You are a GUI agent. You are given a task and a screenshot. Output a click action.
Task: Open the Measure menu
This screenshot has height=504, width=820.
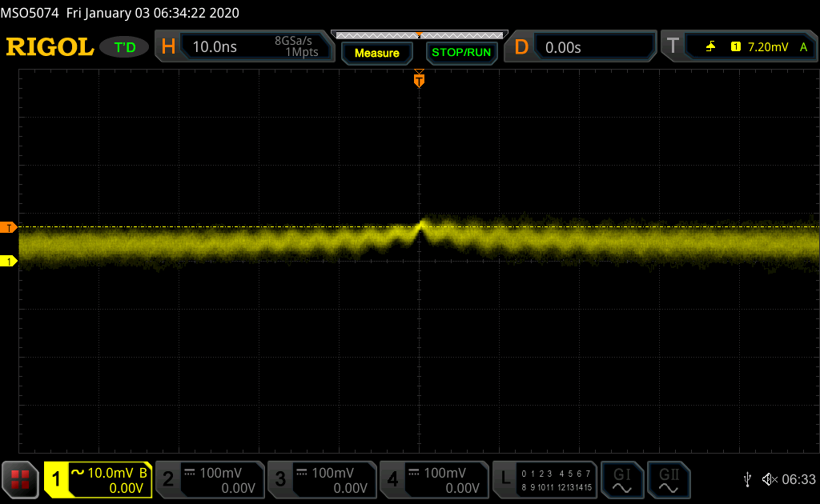[x=376, y=53]
